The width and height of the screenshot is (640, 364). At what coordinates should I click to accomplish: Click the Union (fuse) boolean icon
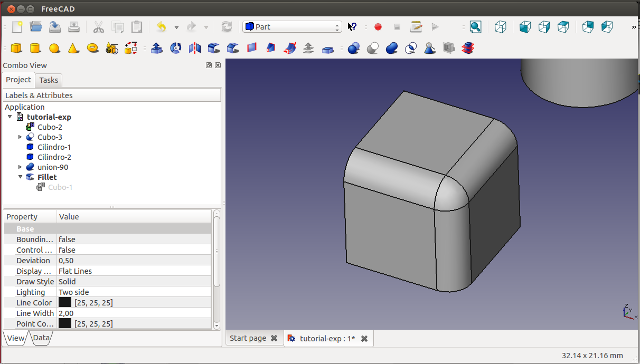(x=392, y=49)
